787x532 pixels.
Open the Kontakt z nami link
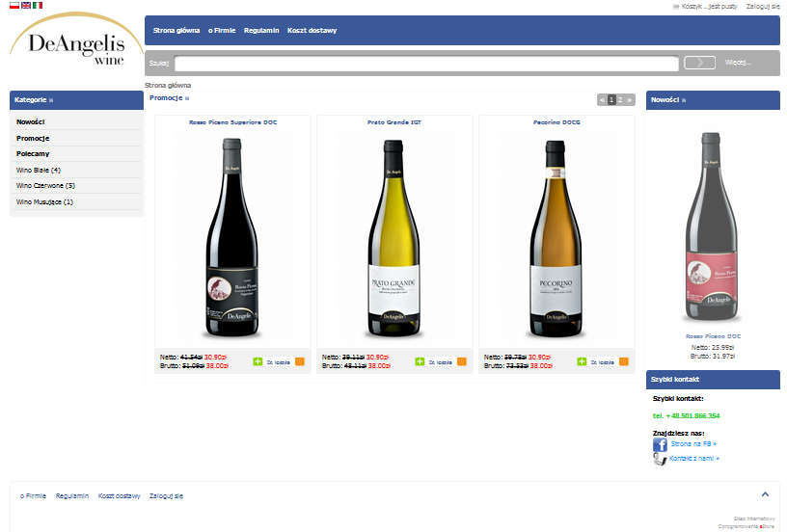click(694, 459)
